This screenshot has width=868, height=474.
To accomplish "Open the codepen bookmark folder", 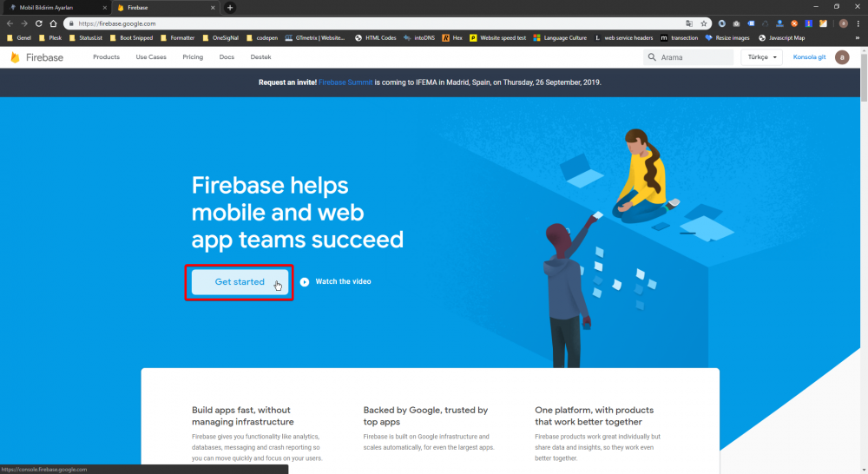I will 262,37.
